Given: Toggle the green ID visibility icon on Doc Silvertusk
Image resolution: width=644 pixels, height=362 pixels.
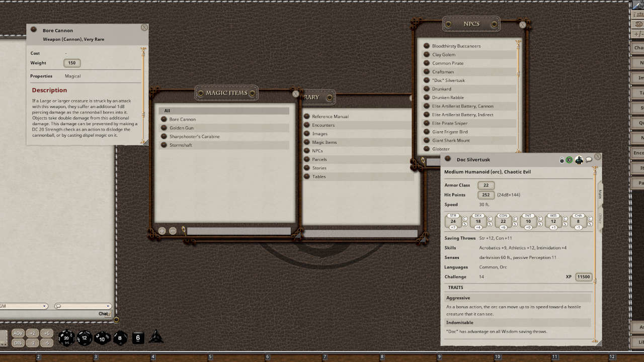Looking at the screenshot, I should coord(570,159).
